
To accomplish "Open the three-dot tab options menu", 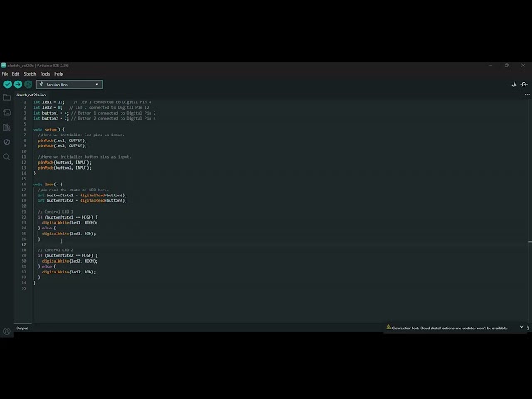I will tap(527, 95).
